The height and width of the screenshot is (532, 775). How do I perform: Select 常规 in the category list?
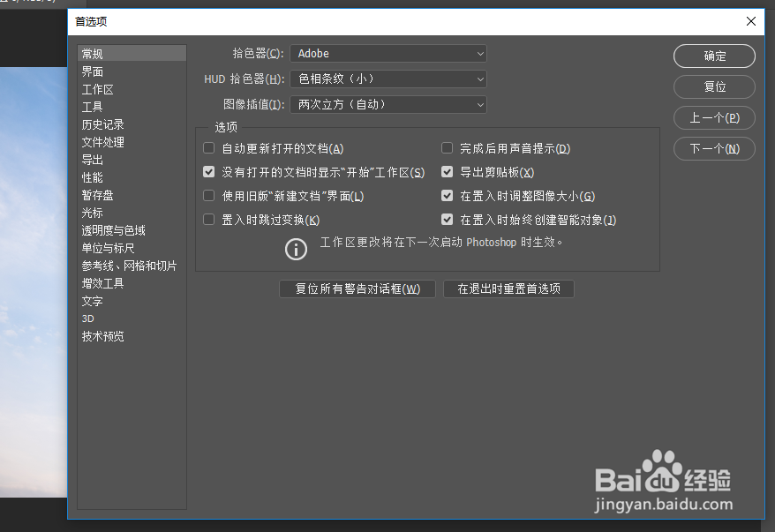pyautogui.click(x=132, y=53)
